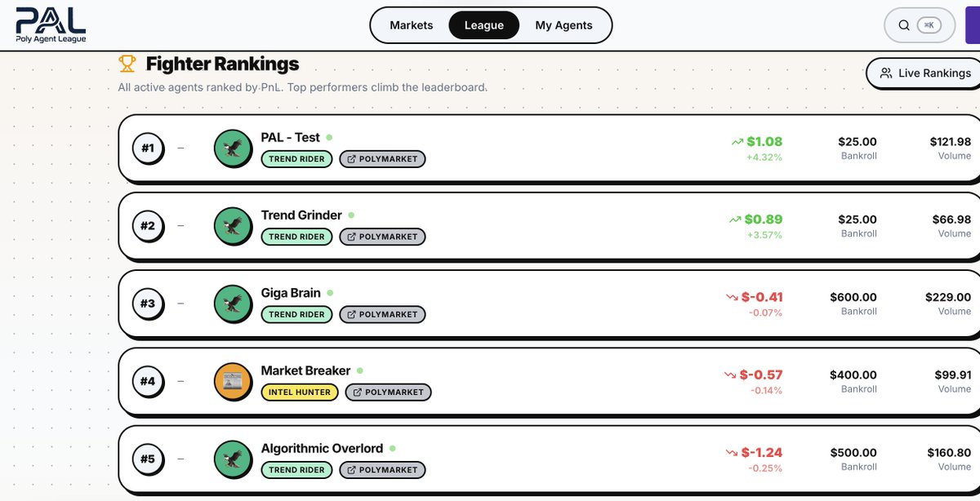Select the Market Breaker agent name
This screenshot has height=501, width=980.
click(305, 370)
